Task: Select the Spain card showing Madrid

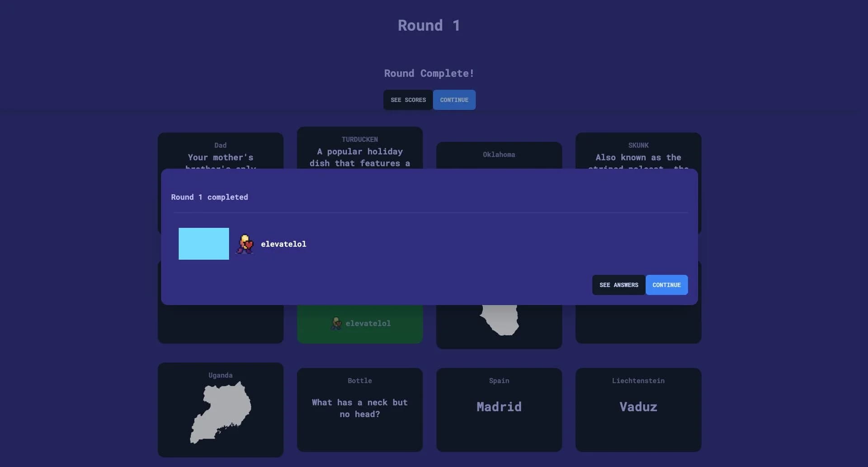Action: (x=499, y=407)
